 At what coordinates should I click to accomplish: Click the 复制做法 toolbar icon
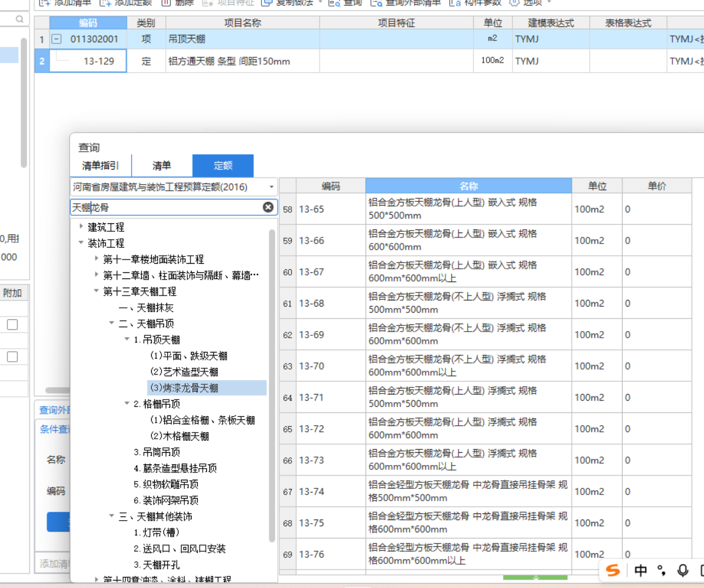click(267, 2)
